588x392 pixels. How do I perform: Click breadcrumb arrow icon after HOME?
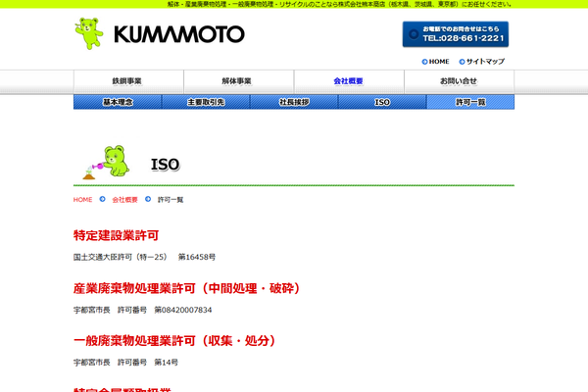102,199
